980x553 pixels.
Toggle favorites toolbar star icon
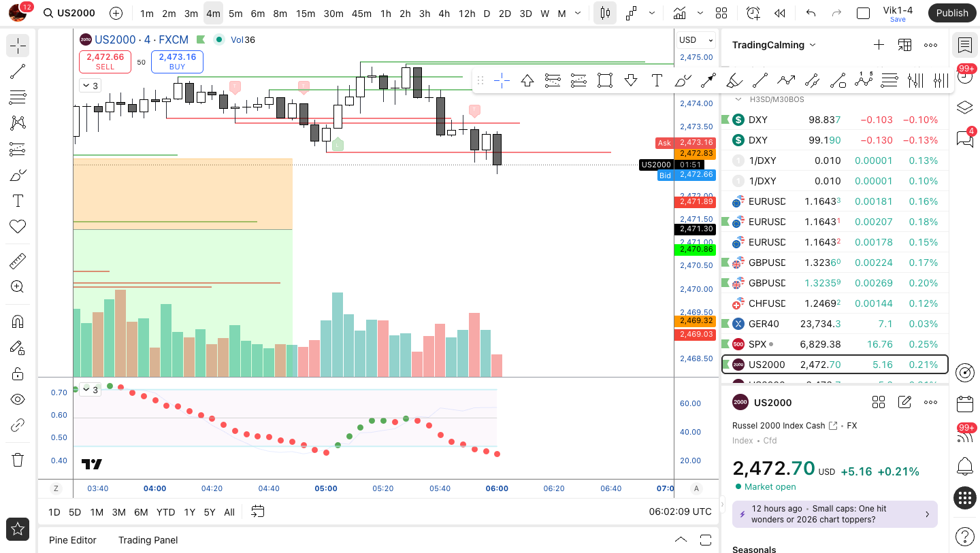point(18,529)
